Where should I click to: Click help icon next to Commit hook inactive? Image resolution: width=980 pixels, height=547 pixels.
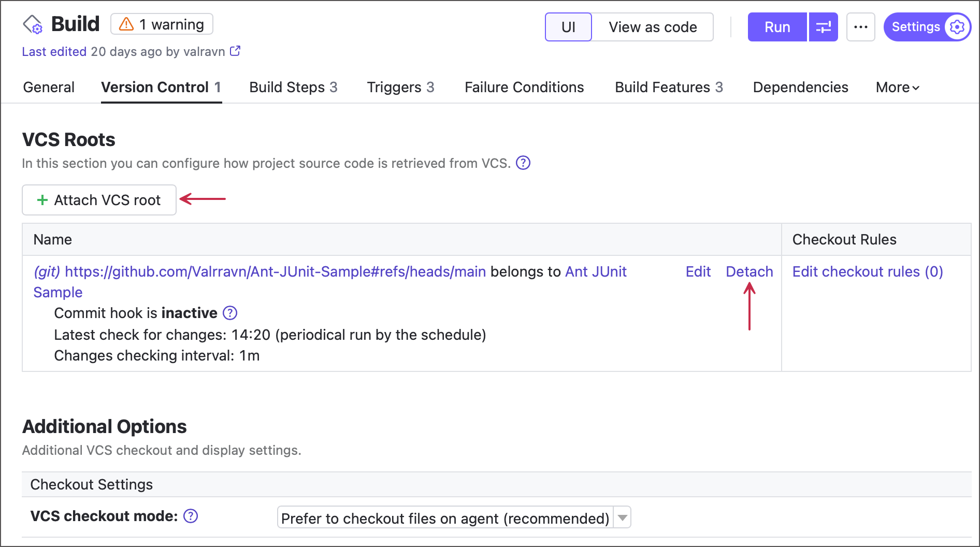(230, 313)
